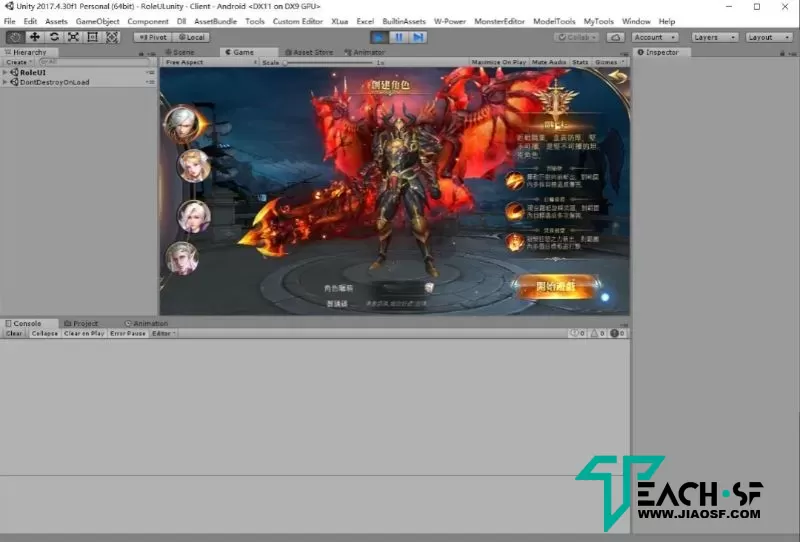The width and height of the screenshot is (800, 542).
Task: Toggle Local handle rotation
Action: 192,37
